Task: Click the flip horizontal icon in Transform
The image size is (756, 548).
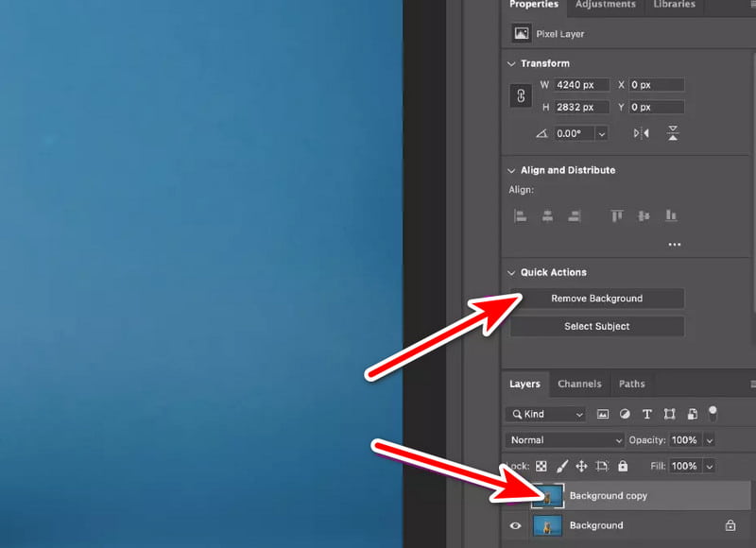Action: (642, 133)
